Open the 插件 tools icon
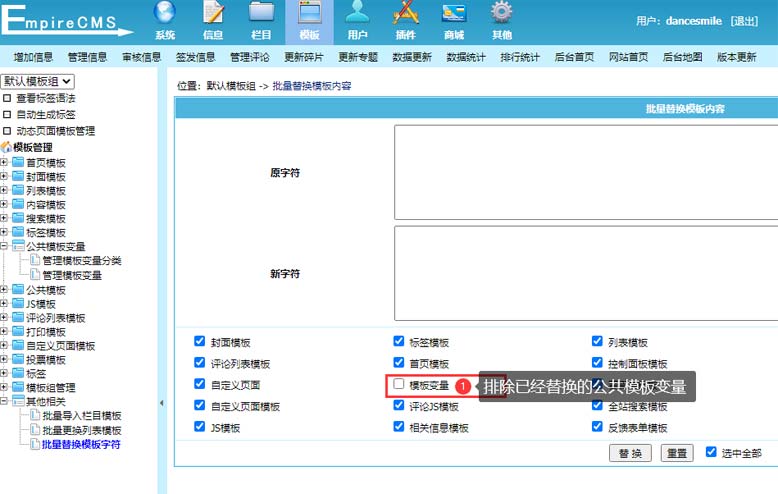The height and width of the screenshot is (494, 778). [x=405, y=12]
